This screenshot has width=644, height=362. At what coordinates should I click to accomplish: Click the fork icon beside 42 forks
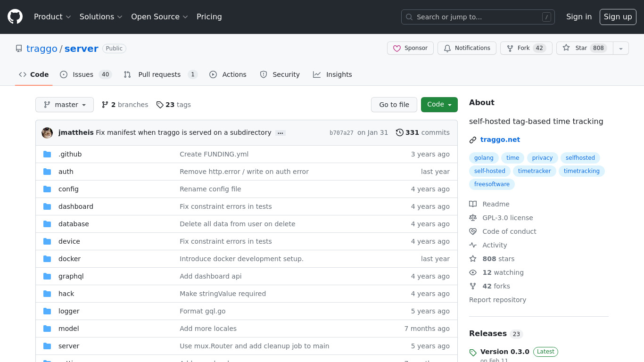473,286
